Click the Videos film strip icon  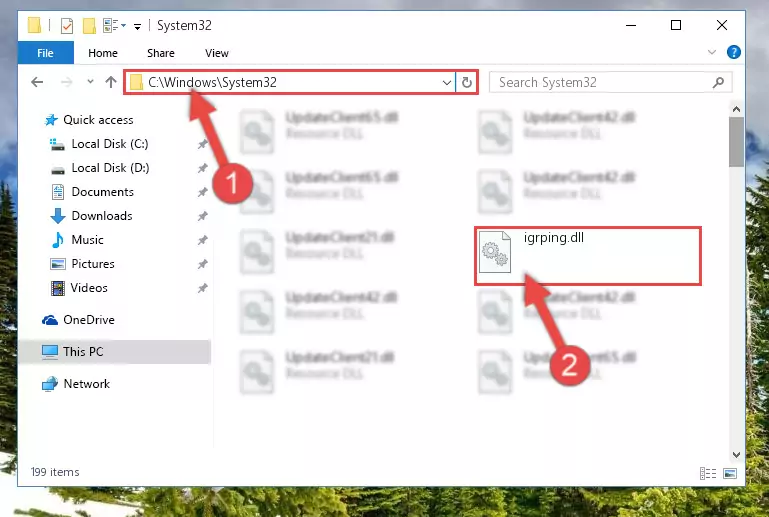pos(58,288)
